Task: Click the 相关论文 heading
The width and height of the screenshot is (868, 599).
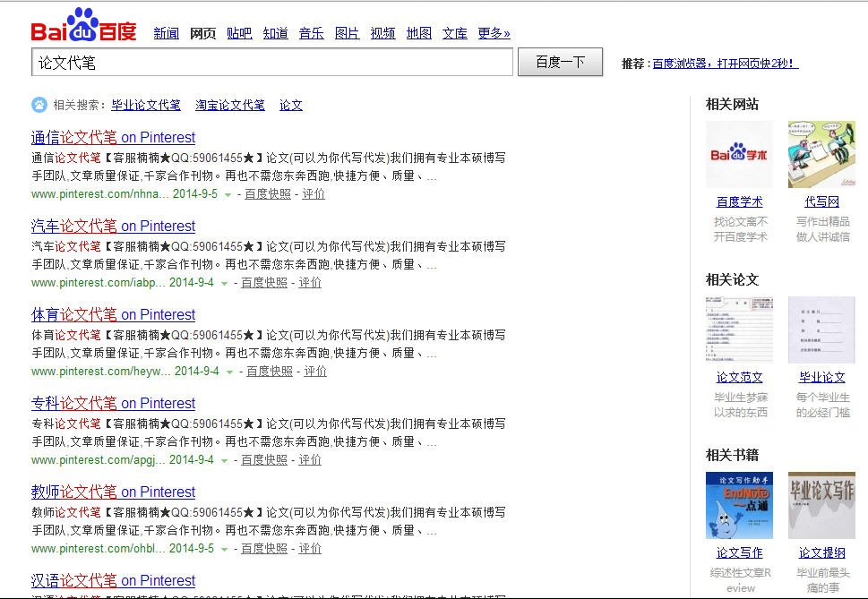Action: point(732,279)
